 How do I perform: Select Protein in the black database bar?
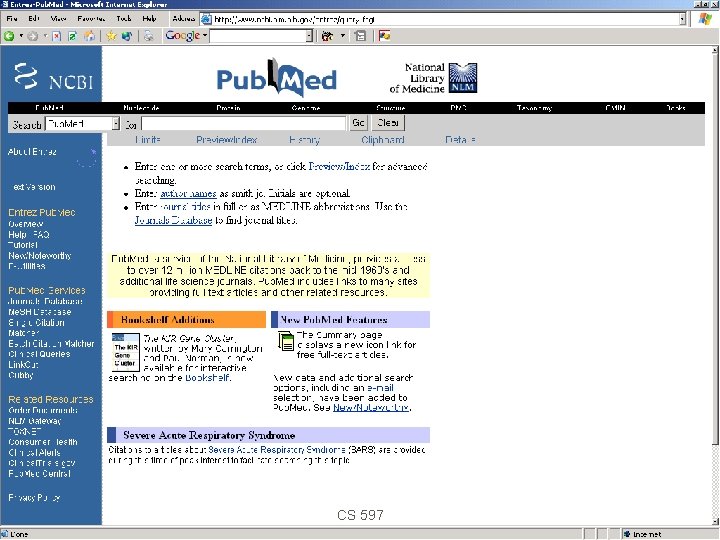[228, 108]
